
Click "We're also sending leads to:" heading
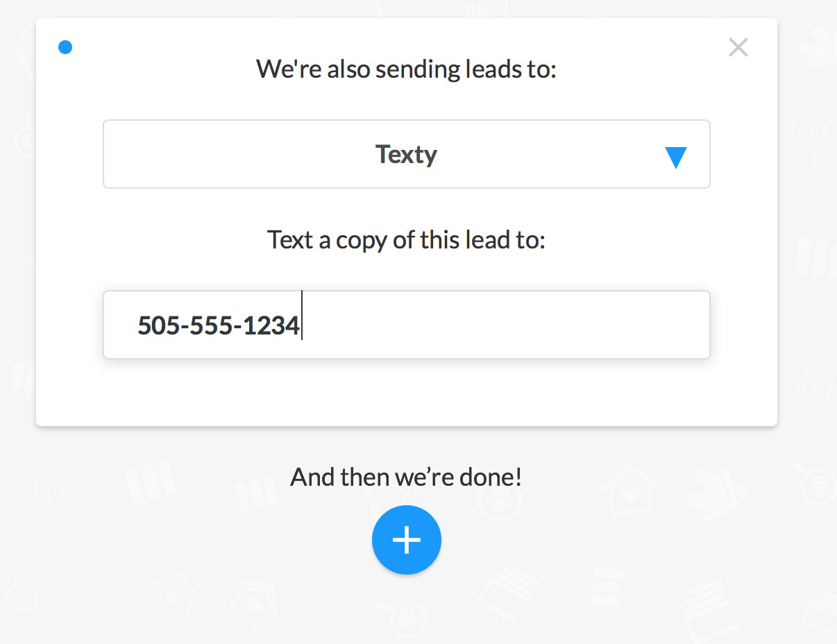pos(406,69)
